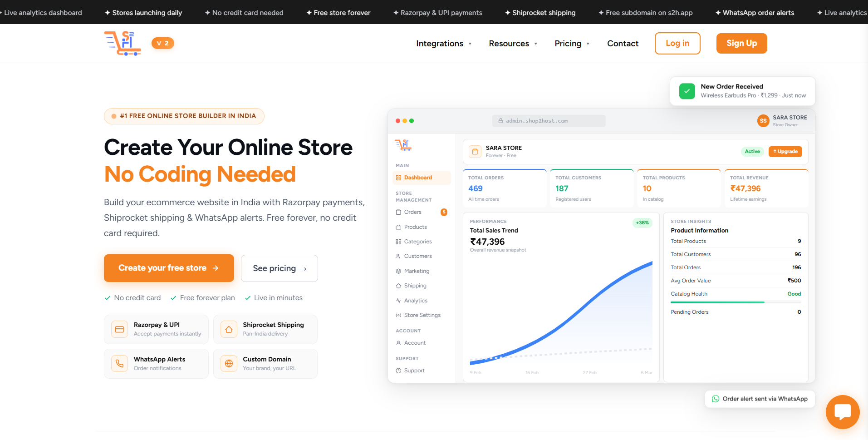868x440 pixels.
Task: Click the Store Settings icon
Action: pos(398,315)
